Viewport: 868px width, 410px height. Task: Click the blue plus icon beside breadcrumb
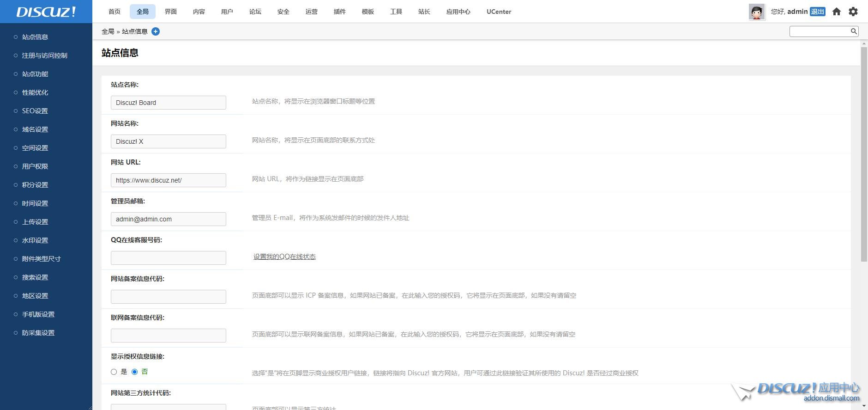pos(156,31)
